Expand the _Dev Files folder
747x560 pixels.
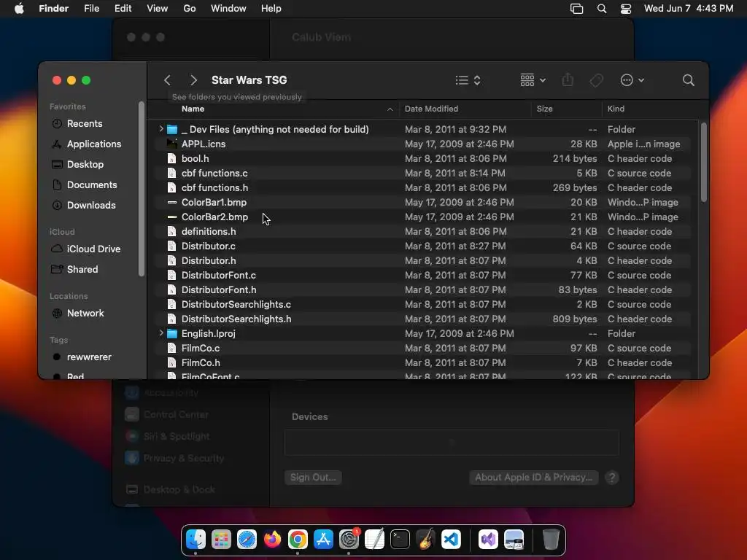tap(161, 129)
